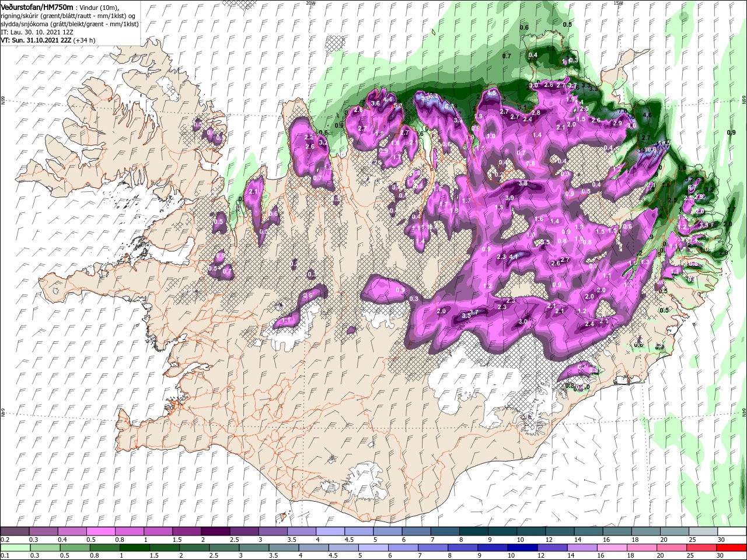The height and width of the screenshot is (560, 747).
Task: Click the '15W' longitude label at top
Action: (x=618, y=3)
